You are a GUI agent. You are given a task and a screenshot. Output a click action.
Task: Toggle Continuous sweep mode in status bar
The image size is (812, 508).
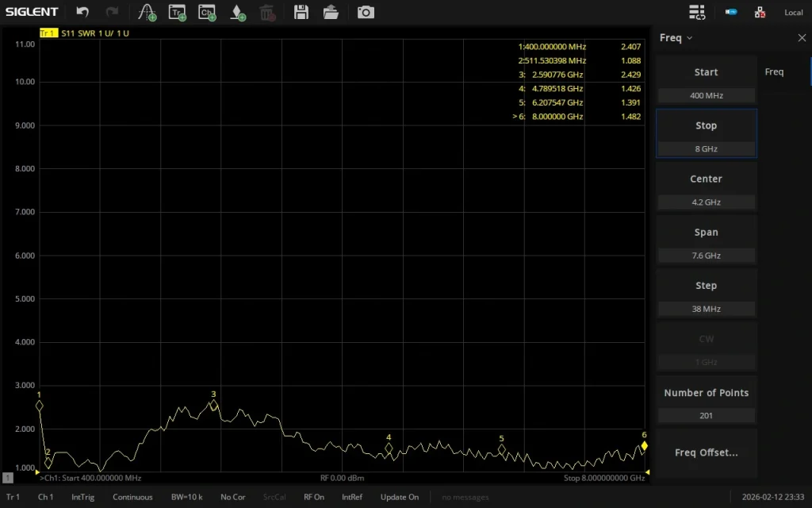132,497
